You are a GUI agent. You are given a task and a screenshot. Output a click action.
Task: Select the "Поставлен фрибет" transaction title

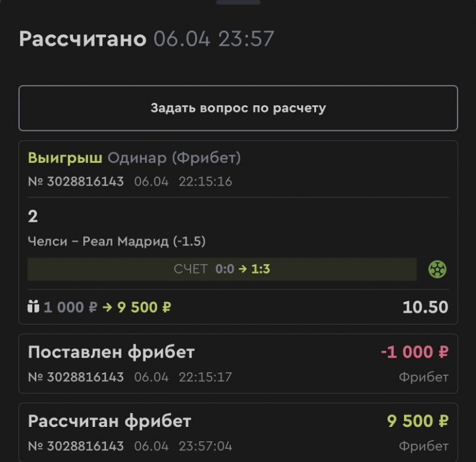111,352
